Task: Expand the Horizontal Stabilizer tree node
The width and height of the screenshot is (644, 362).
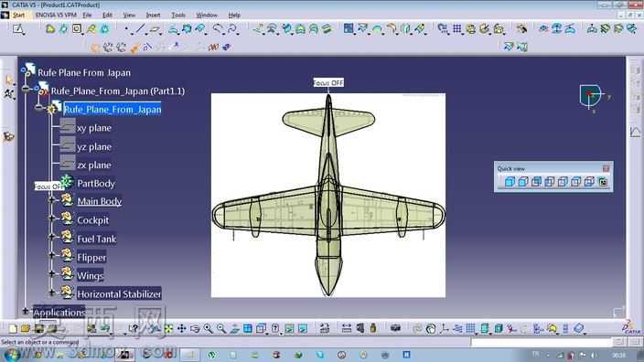Action: (52, 293)
